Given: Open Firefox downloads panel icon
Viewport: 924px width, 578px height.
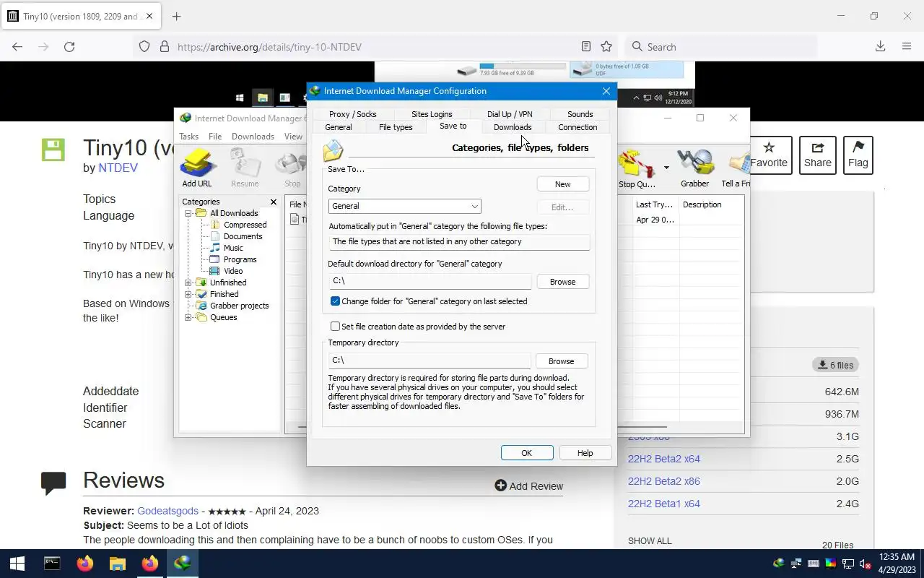Looking at the screenshot, I should click(880, 46).
